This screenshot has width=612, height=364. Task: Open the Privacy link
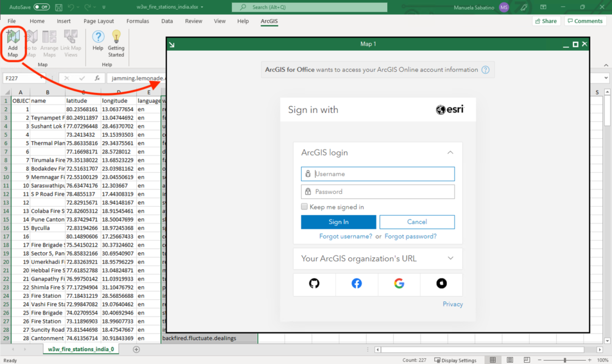[x=453, y=304]
